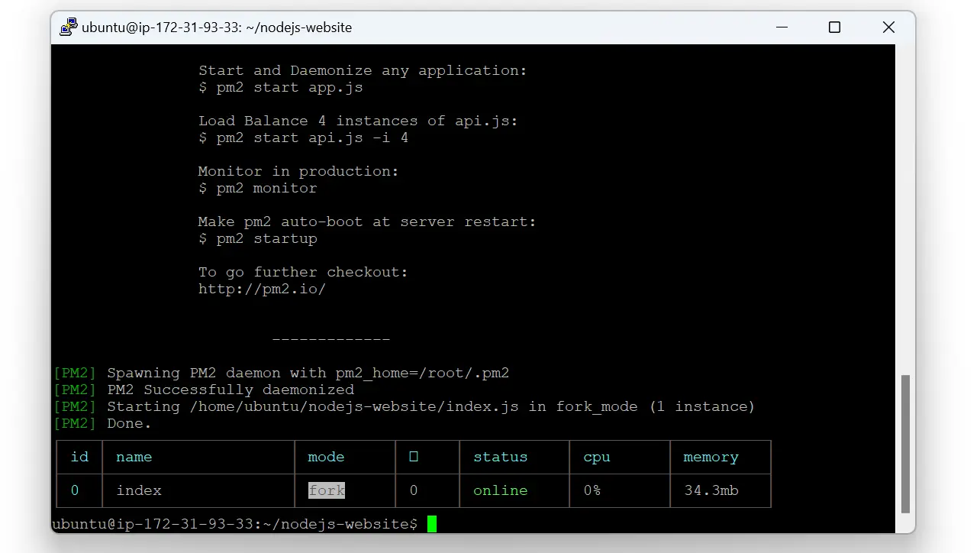Close the terminal window

click(888, 27)
